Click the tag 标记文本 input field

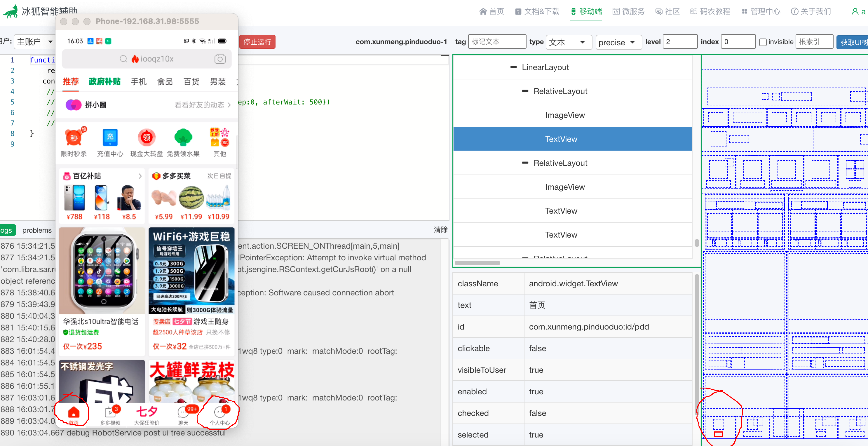[x=497, y=42]
